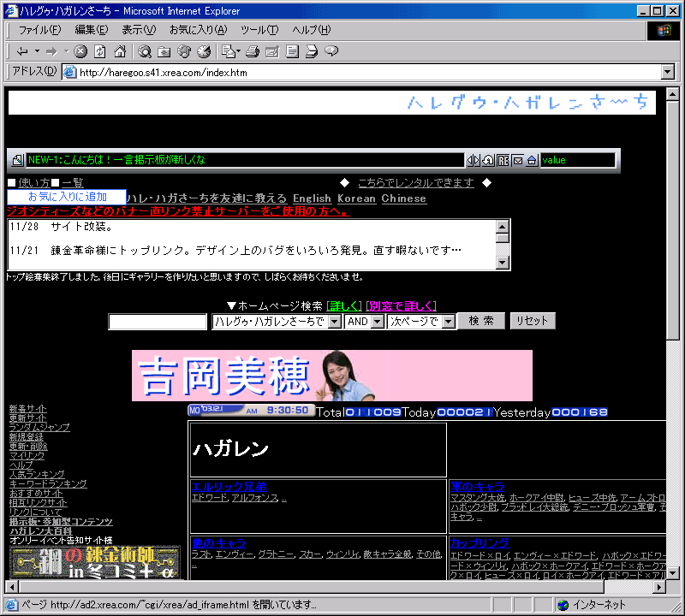Click the 鋼の錬金術師 in 冬コミ banner

(95, 563)
